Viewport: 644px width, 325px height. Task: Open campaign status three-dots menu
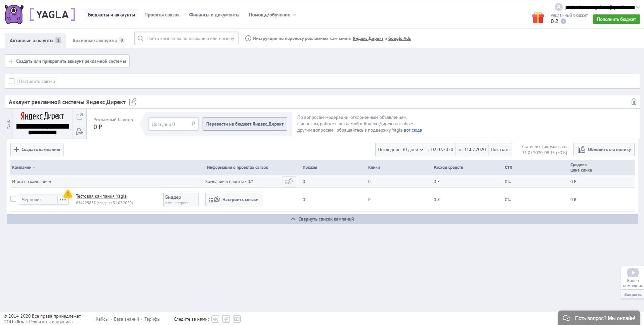point(63,200)
